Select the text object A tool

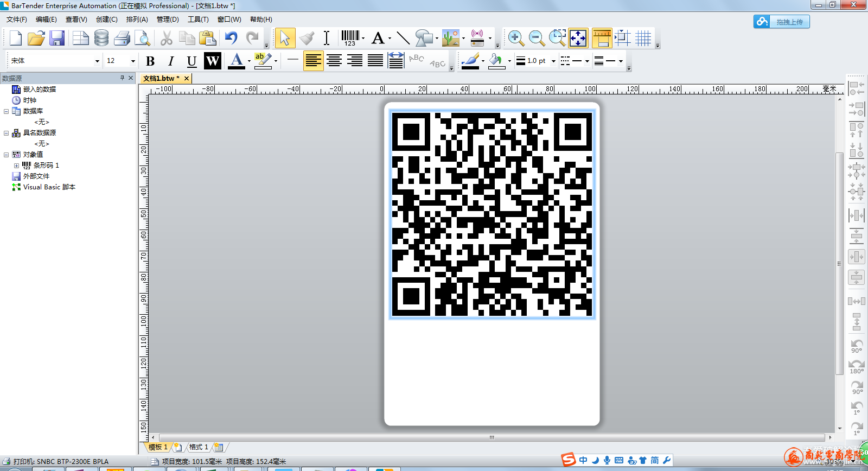(x=378, y=38)
